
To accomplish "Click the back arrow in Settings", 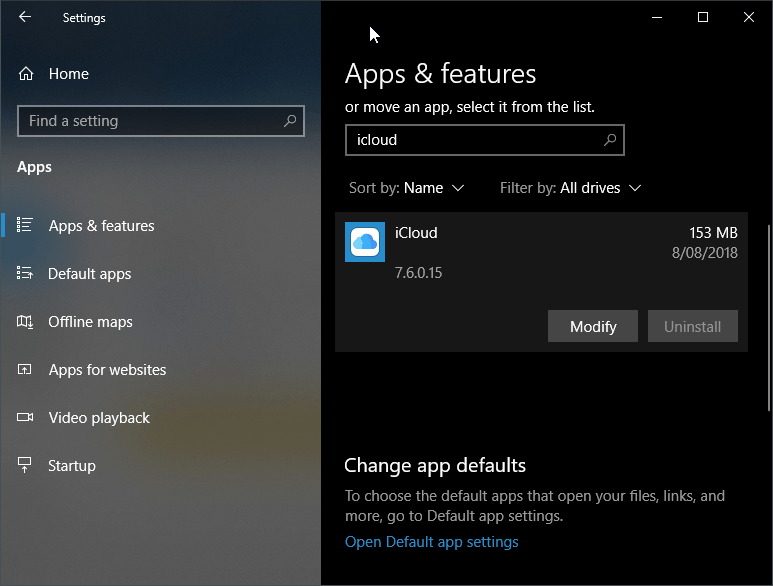I will tap(25, 17).
